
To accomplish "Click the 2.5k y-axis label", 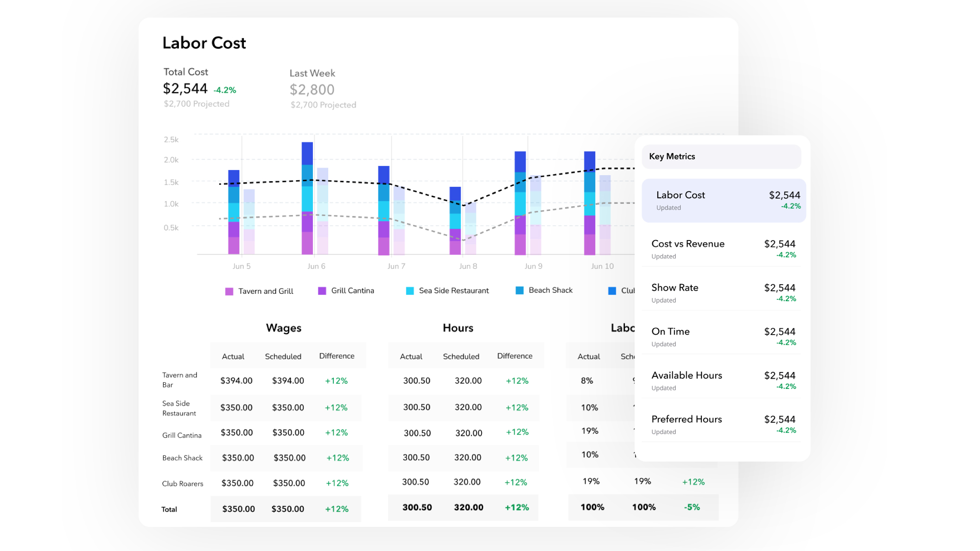I will coord(171,139).
